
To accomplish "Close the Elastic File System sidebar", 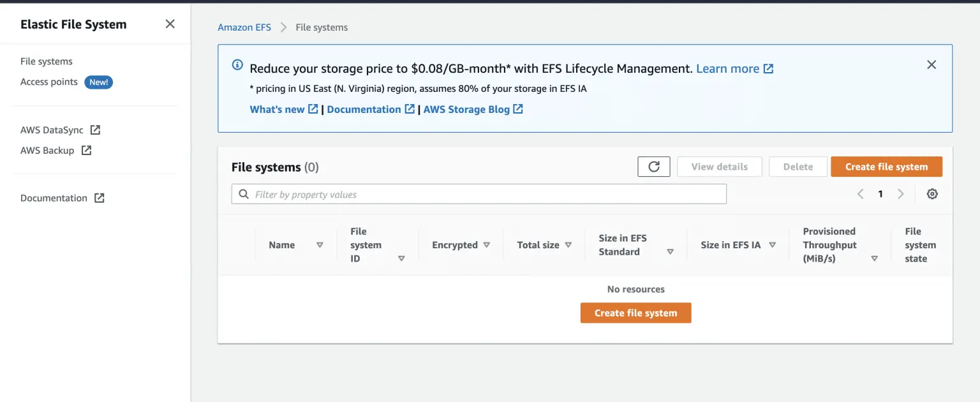I will tap(170, 24).
